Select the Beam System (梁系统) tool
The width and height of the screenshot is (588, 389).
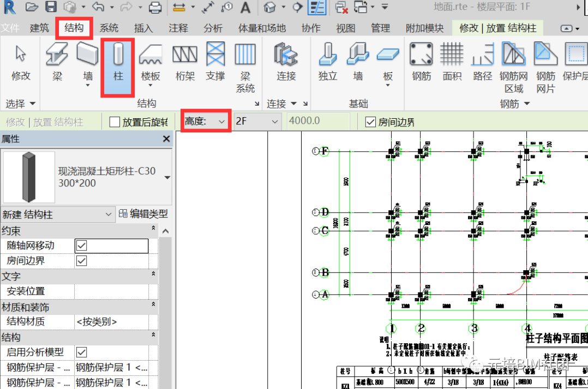[245, 68]
